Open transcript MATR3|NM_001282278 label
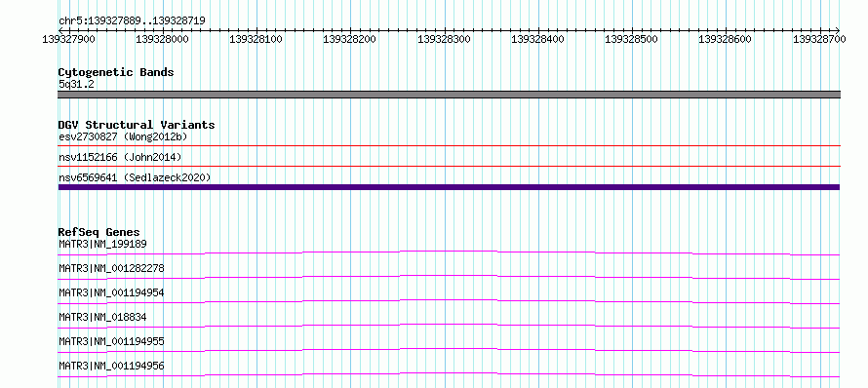This screenshot has height=388, width=868. pos(111,268)
